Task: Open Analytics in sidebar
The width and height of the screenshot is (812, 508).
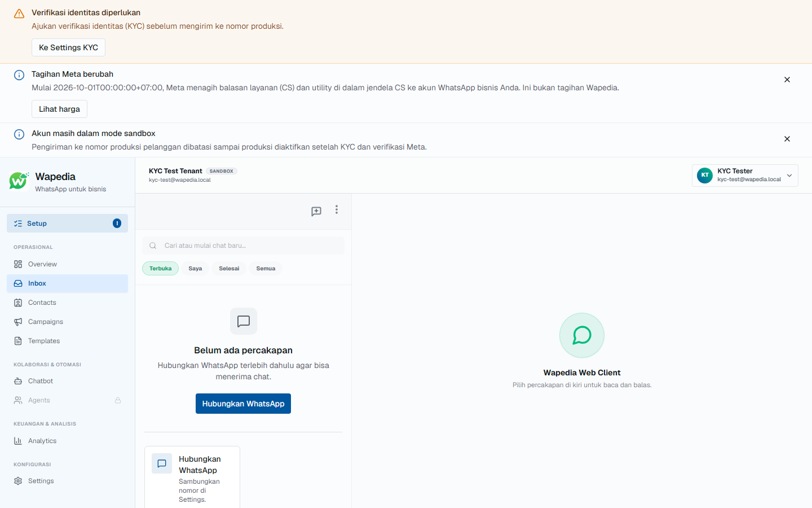Action: point(67,441)
